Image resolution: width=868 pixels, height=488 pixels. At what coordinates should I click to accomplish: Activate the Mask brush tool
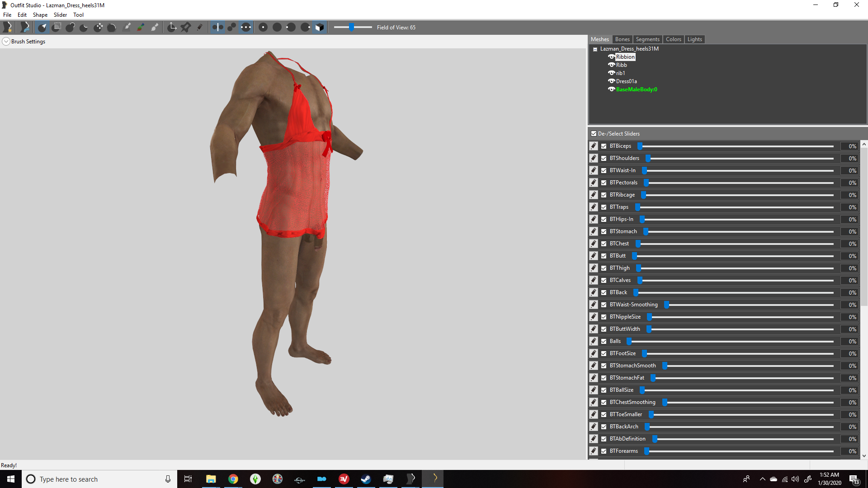(x=57, y=28)
